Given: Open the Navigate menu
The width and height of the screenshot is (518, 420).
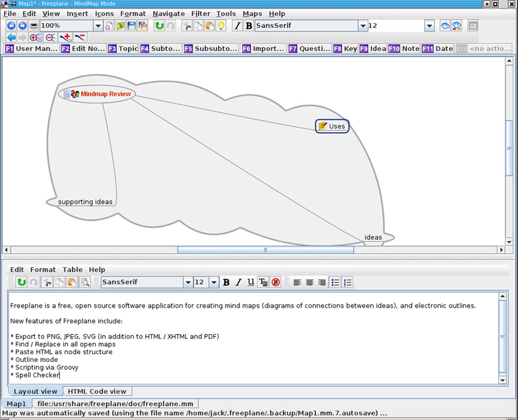Looking at the screenshot, I should pyautogui.click(x=169, y=14).
